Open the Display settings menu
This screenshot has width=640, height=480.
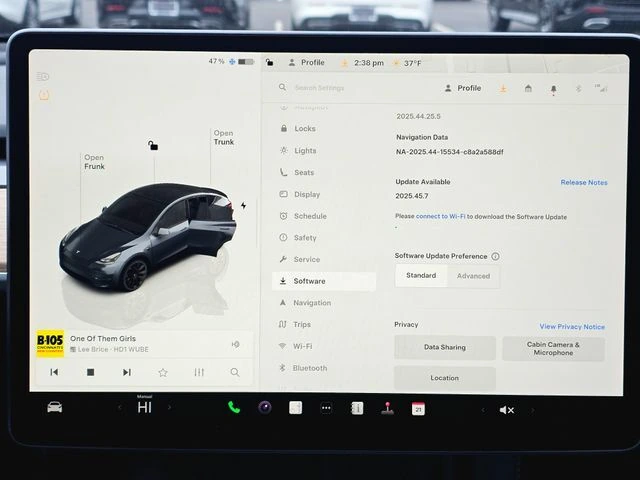(306, 194)
